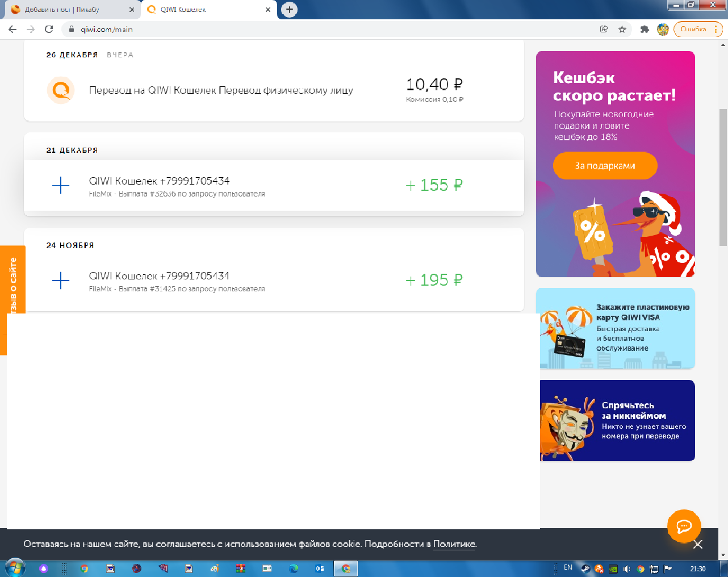Image resolution: width=728 pixels, height=577 pixels.
Task: Dismiss the cookie notice with the X
Action: (x=698, y=544)
